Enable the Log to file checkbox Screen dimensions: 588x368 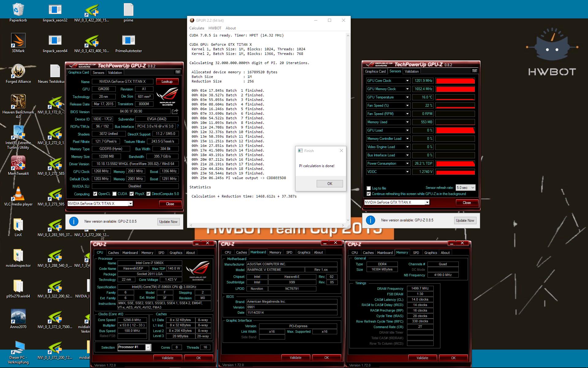368,188
